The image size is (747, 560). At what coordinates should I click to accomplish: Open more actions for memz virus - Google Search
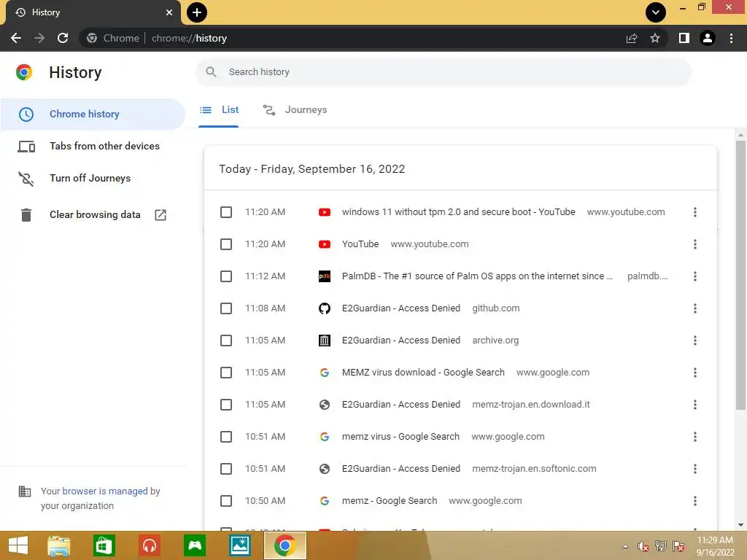(x=695, y=437)
